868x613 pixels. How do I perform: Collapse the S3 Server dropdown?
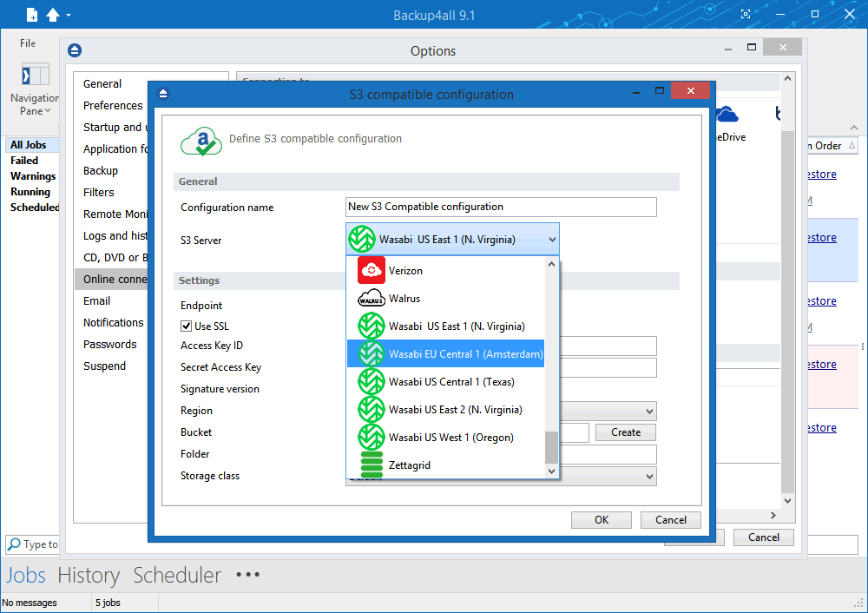(552, 240)
